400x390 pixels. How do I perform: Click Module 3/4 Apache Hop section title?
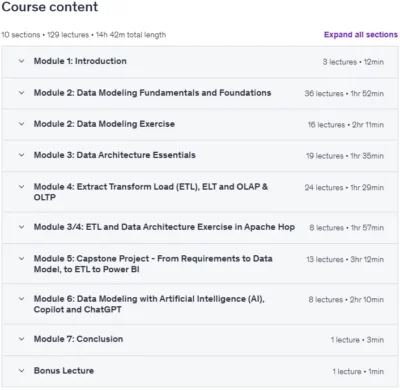coord(164,227)
